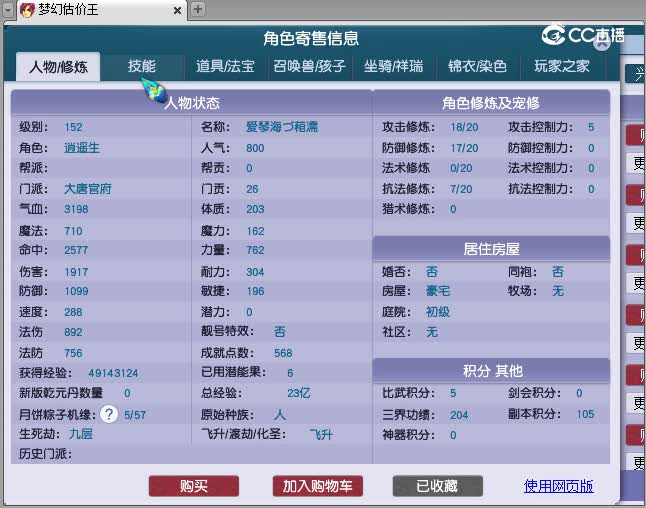The height and width of the screenshot is (508, 646).
Task: Click the level value 152
Action: click(73, 127)
